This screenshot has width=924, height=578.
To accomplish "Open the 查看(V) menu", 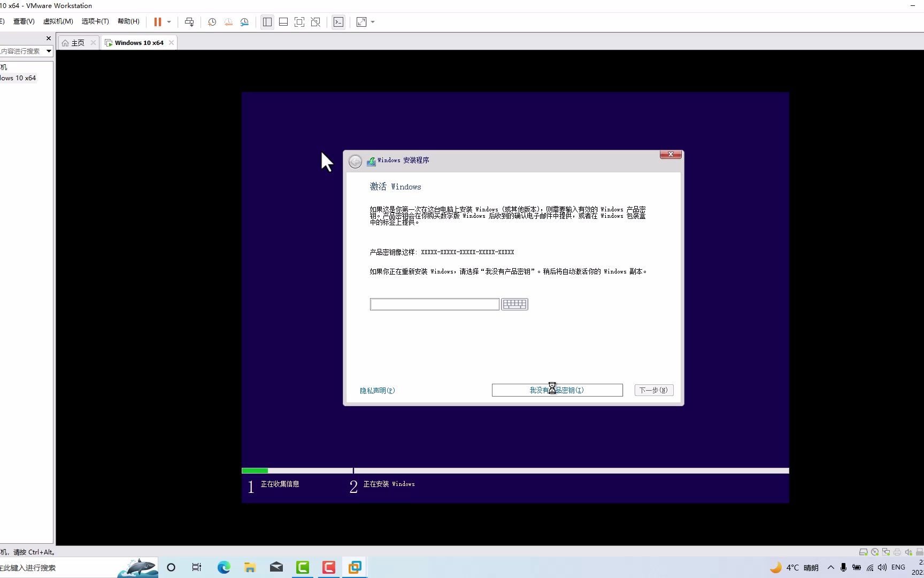I will point(24,21).
